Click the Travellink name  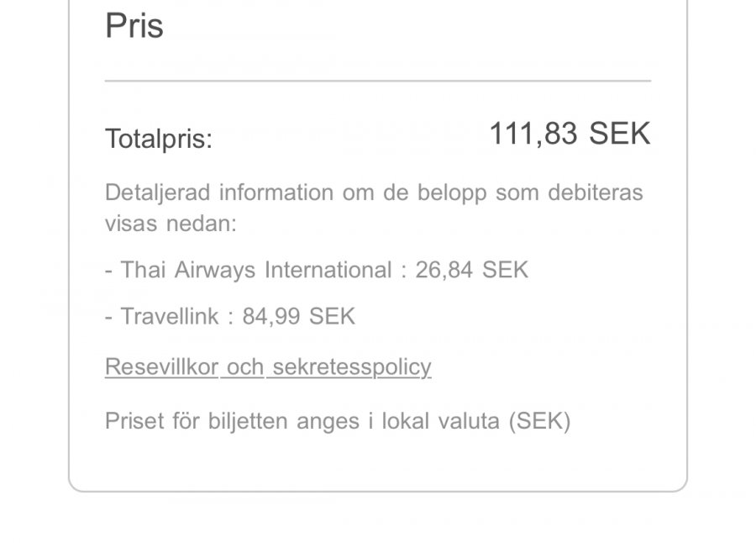coord(171,316)
